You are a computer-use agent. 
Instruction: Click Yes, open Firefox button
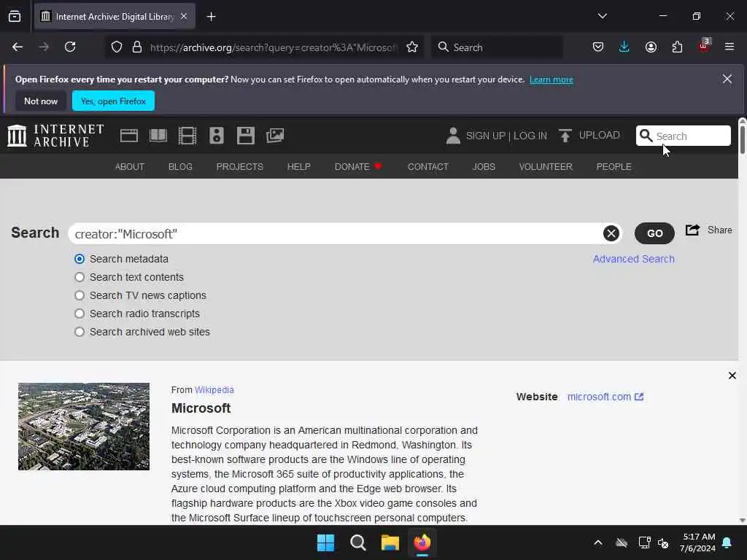[x=113, y=101]
